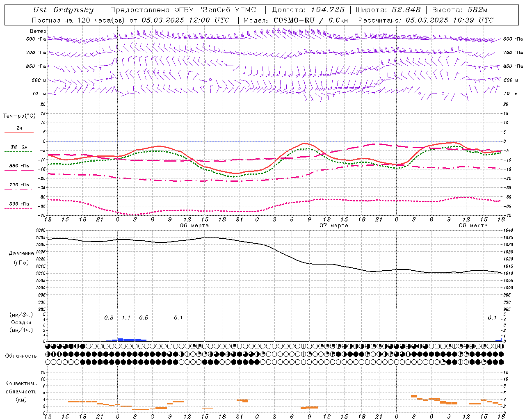Click the Ветер panel label
Image resolution: width=525 pixels, height=420 pixels.
tap(38, 31)
